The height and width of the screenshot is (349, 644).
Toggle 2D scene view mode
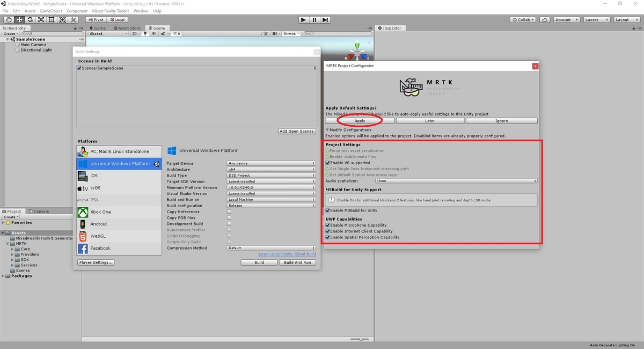click(135, 33)
